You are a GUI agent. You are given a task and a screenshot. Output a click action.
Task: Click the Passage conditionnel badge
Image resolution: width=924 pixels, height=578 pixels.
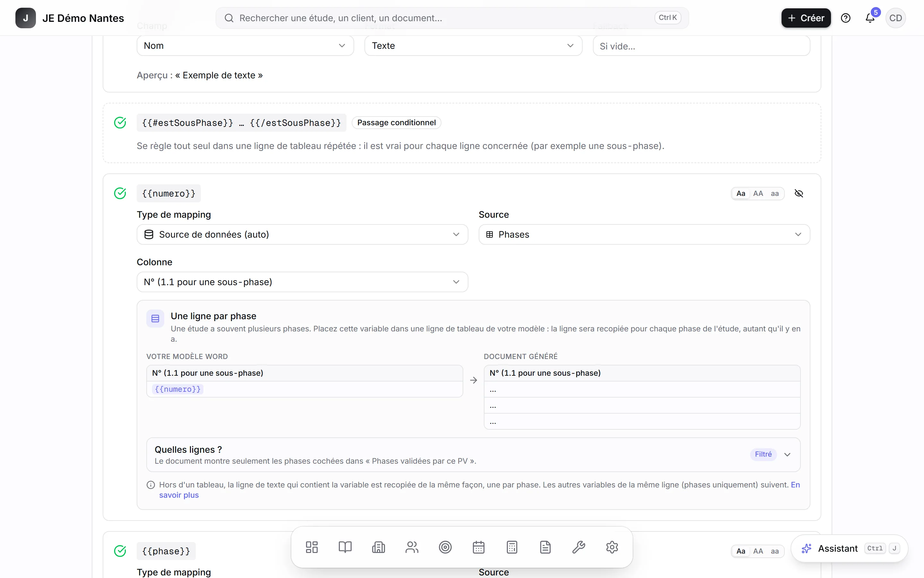point(396,123)
